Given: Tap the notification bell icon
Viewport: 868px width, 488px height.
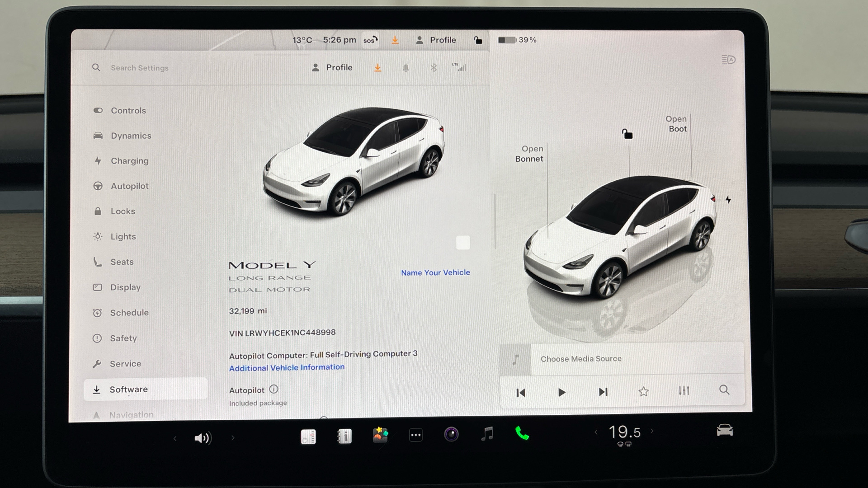Looking at the screenshot, I should click(x=406, y=68).
